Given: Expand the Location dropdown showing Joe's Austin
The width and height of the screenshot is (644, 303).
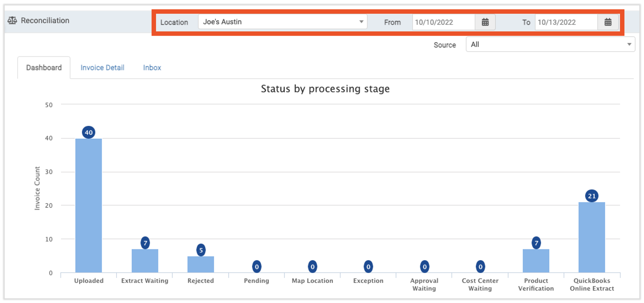Looking at the screenshot, I should coord(282,22).
